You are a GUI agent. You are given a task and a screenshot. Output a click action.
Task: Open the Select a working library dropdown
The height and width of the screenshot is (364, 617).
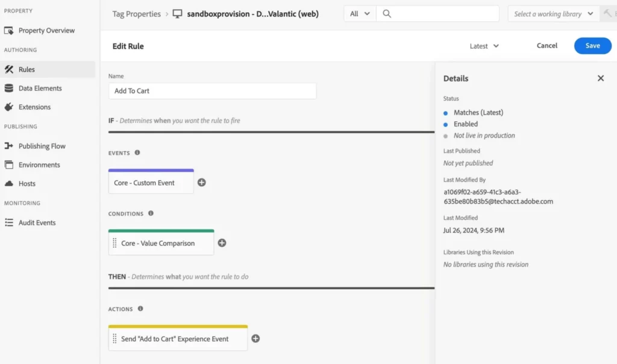pos(553,14)
